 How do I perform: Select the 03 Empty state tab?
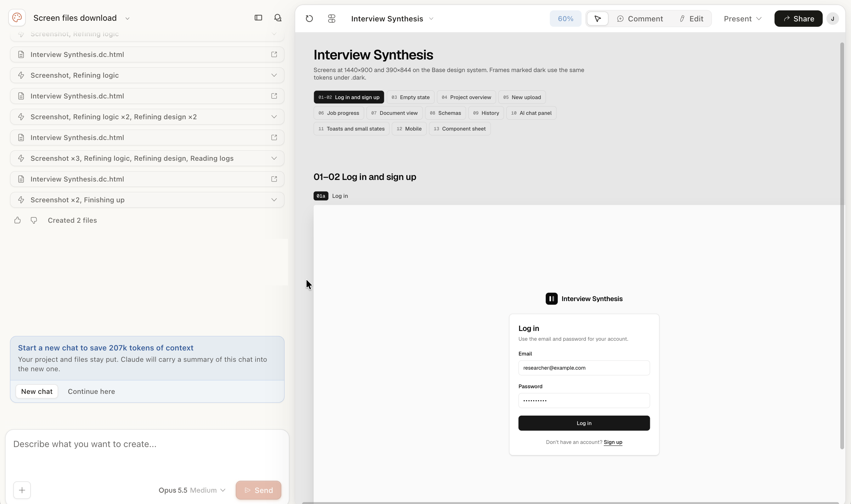tap(410, 97)
